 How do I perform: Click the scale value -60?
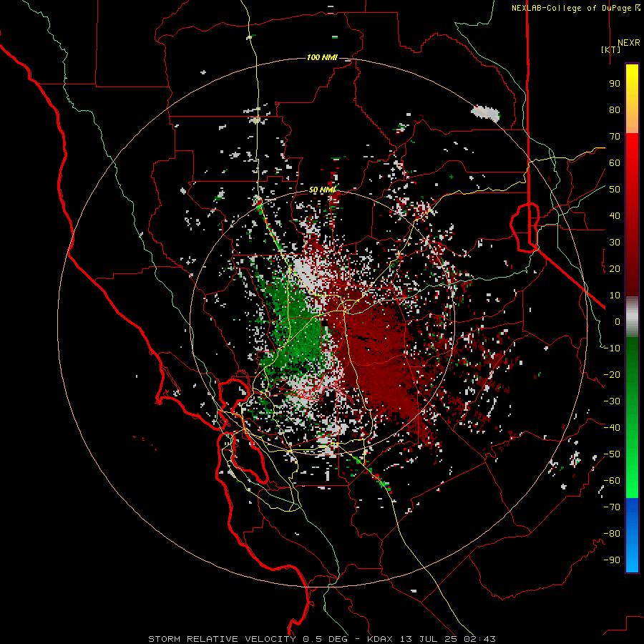pos(612,481)
